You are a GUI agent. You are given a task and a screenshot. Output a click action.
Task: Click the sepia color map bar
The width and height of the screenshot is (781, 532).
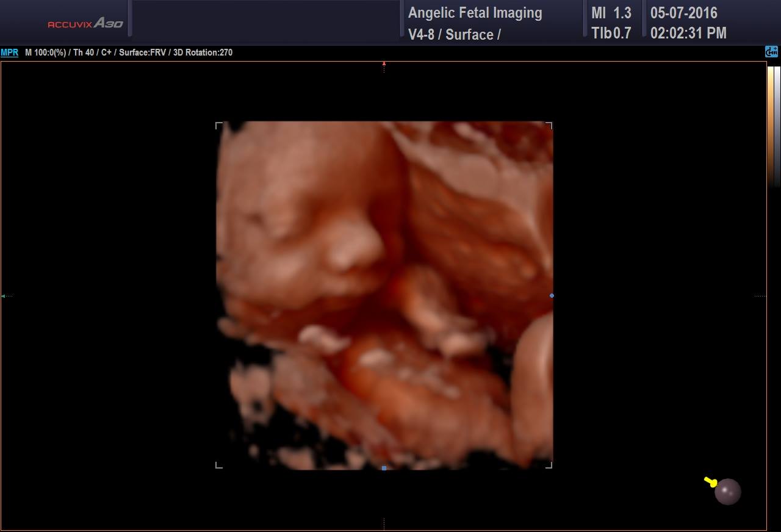[771, 126]
